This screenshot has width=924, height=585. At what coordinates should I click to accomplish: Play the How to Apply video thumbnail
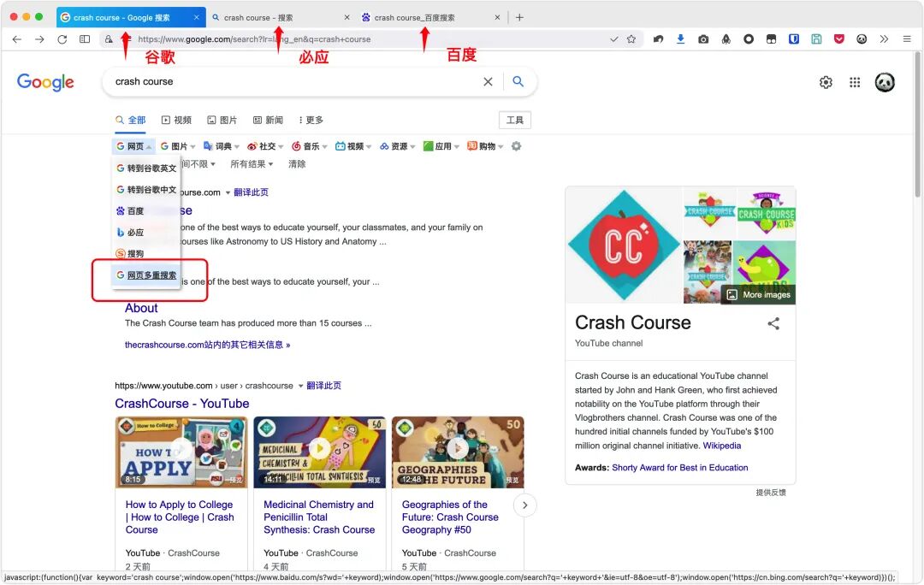pos(181,452)
